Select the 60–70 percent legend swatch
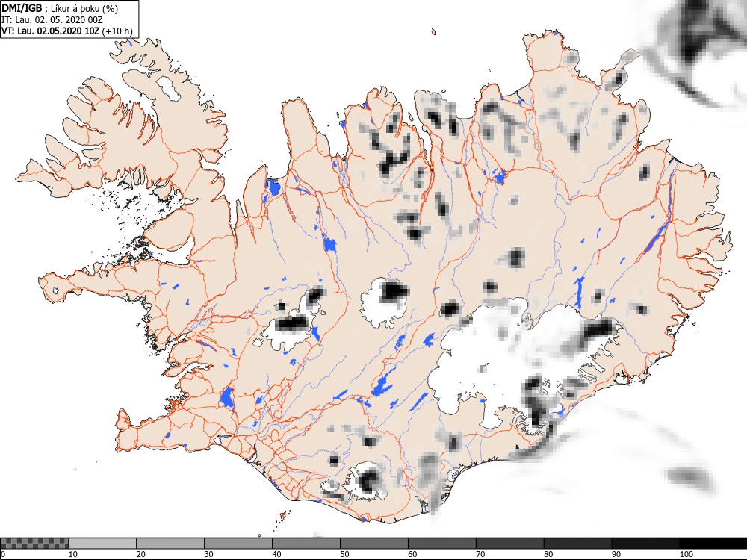 pyautogui.click(x=442, y=544)
